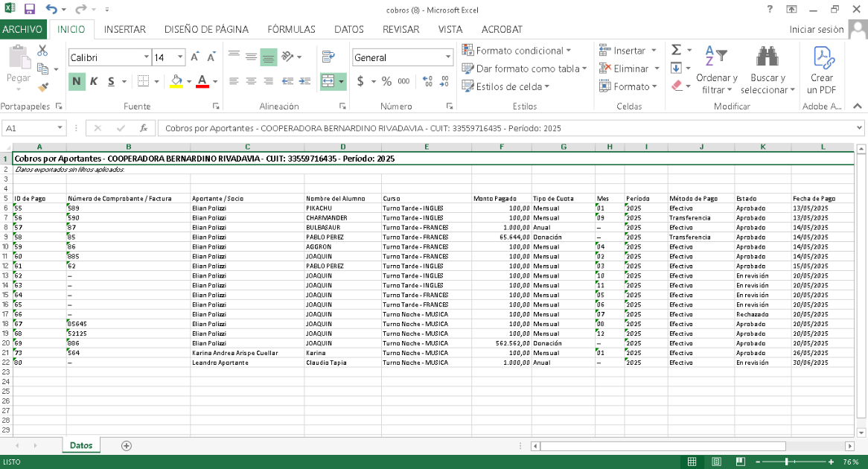Toggle italic K formatting button
The height and width of the screenshot is (469, 868).
(x=94, y=81)
